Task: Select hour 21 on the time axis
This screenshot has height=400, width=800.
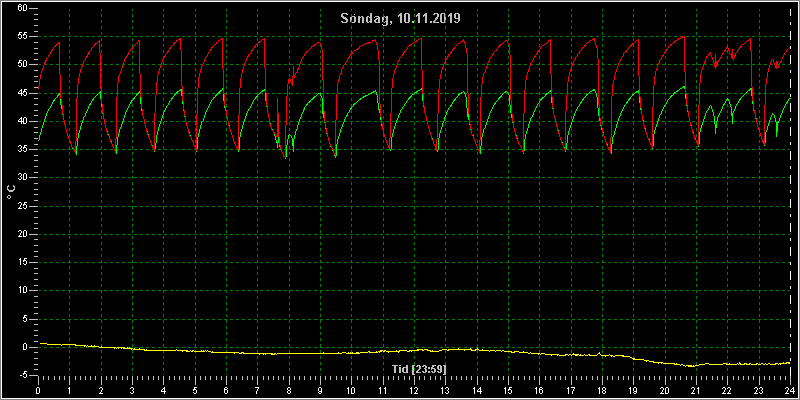Action: tap(696, 391)
